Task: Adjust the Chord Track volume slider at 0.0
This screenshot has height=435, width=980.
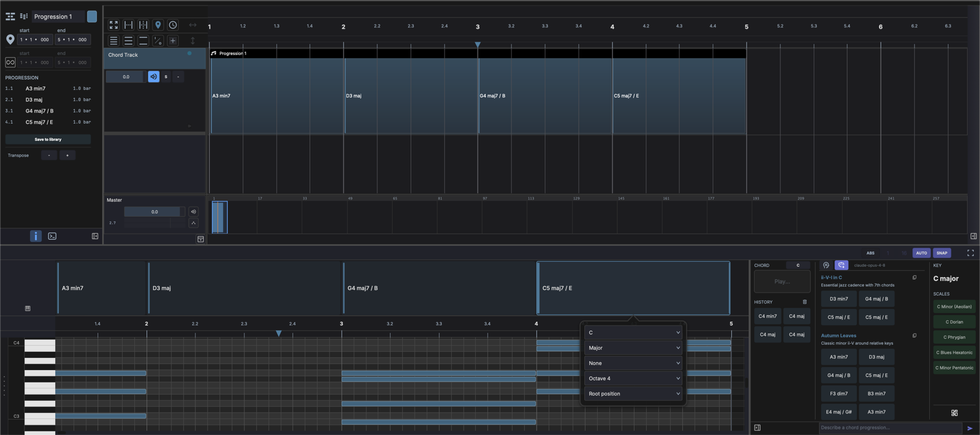Action: click(126, 76)
